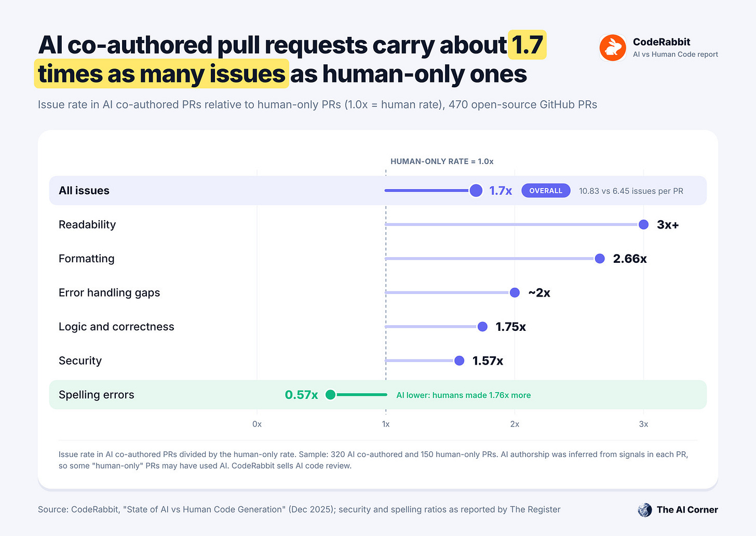Screen dimensions: 756x536
Task: Select the "Spelling errors" row label
Action: (x=96, y=395)
